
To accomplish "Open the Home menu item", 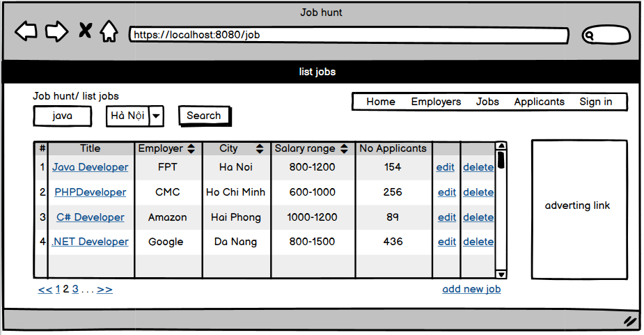I will tap(381, 102).
